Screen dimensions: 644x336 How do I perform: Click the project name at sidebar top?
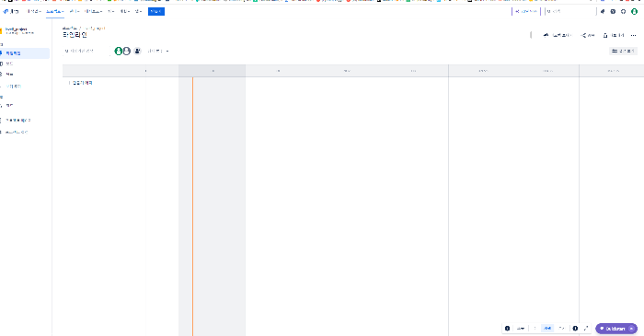(17, 29)
